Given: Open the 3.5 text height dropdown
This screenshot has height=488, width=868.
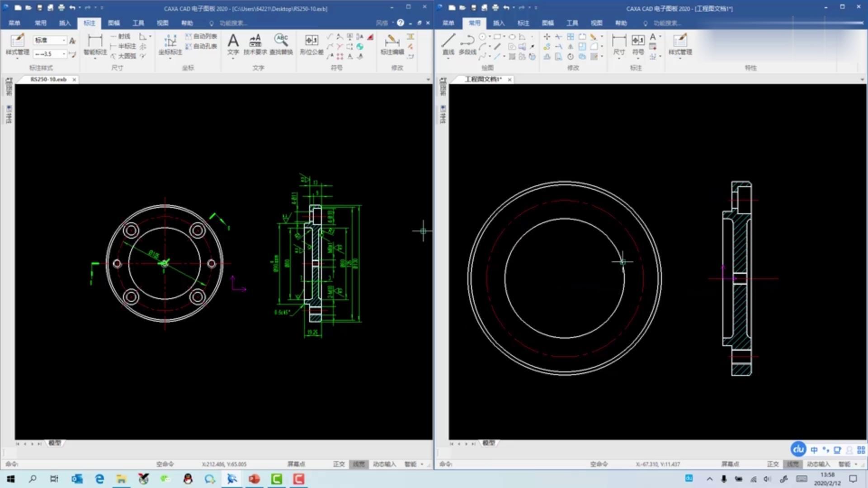Looking at the screenshot, I should [64, 54].
